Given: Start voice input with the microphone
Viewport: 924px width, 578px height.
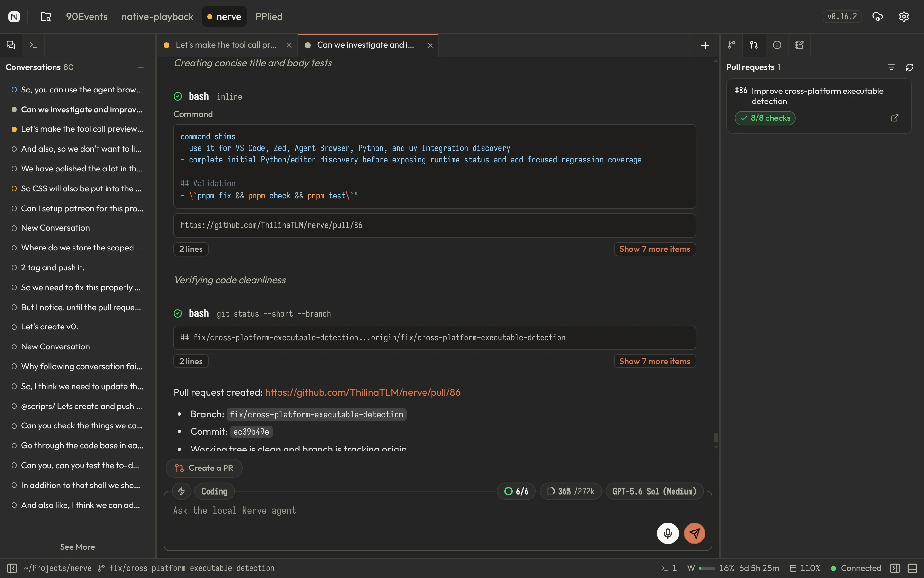Looking at the screenshot, I should pyautogui.click(x=668, y=533).
